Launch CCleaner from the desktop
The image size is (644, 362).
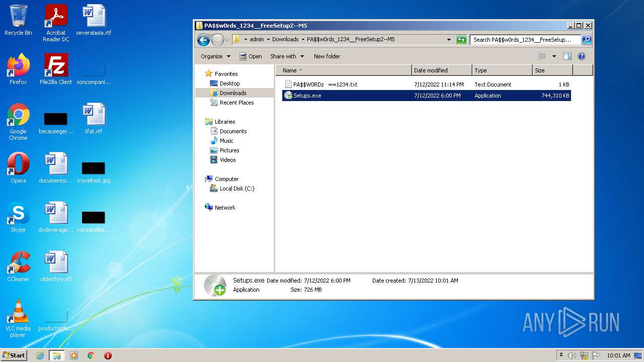[x=18, y=266]
